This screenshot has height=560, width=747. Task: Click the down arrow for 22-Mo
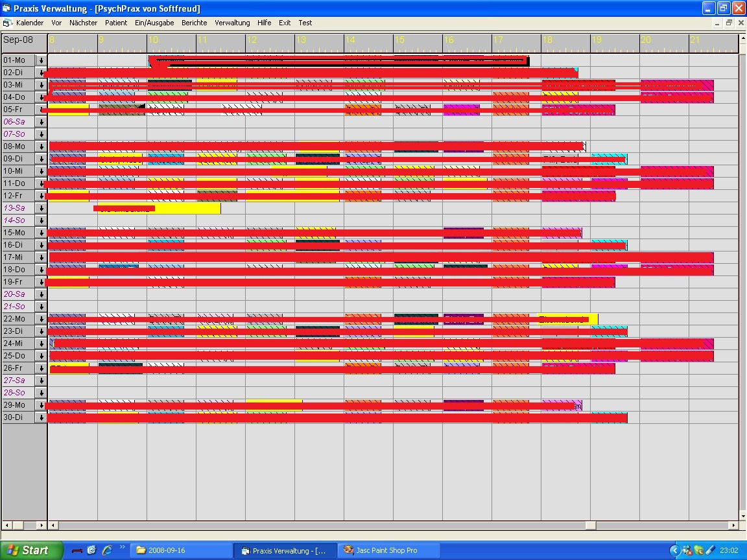coord(41,319)
